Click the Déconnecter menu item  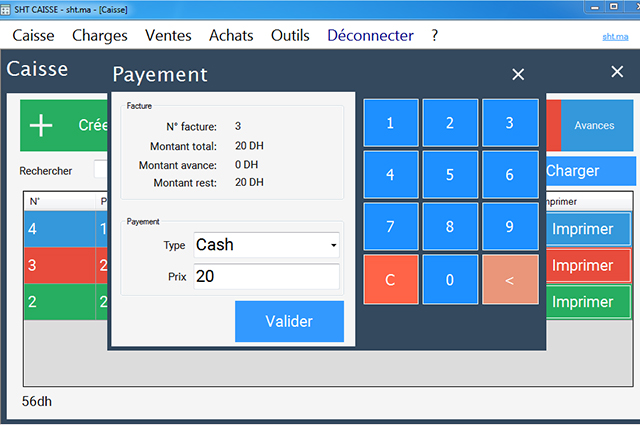point(370,36)
